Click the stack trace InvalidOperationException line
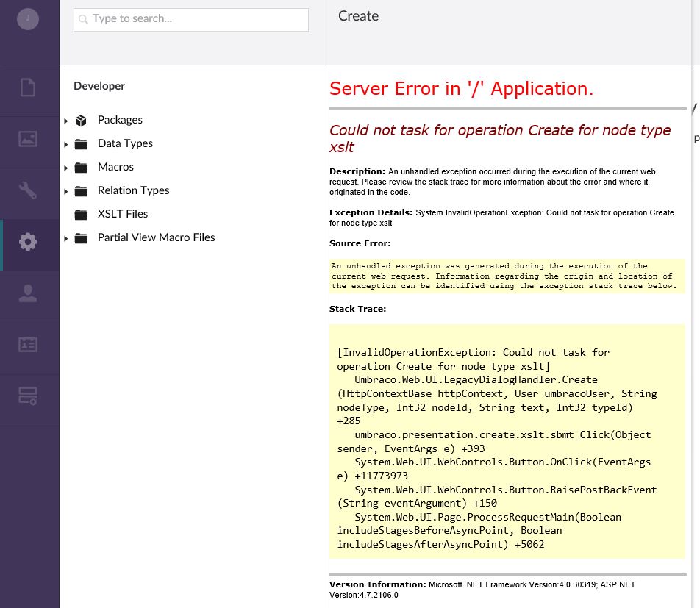The image size is (700, 608). (474, 360)
